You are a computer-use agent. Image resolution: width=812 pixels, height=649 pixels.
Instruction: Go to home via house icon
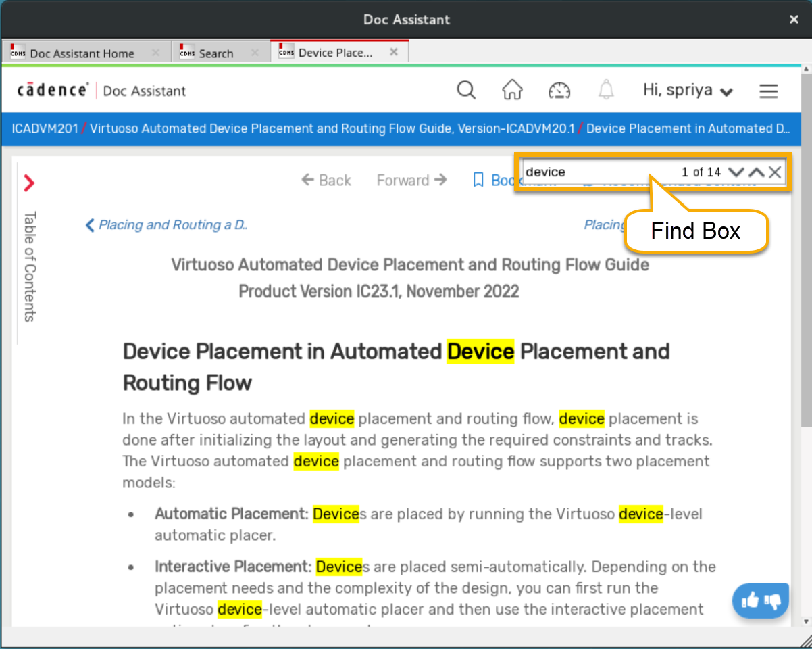click(513, 90)
